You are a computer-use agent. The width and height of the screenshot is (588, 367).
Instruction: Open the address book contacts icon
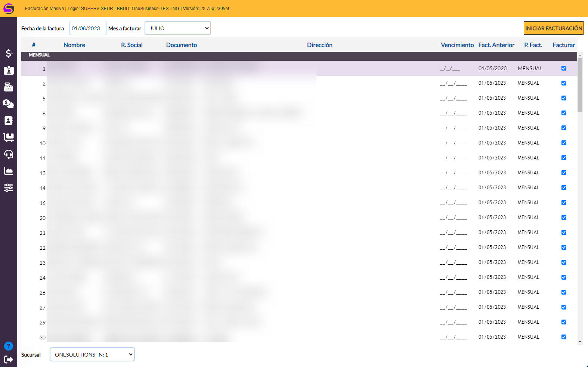[x=9, y=121]
